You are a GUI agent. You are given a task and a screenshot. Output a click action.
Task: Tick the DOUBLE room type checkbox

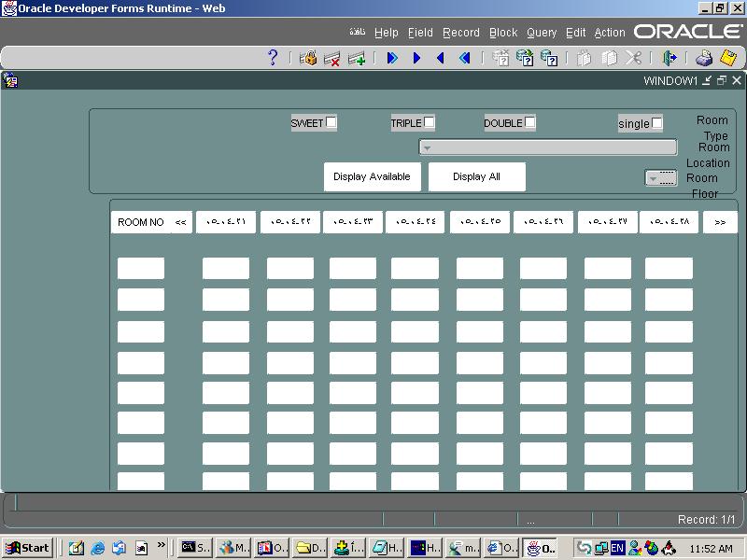(530, 122)
